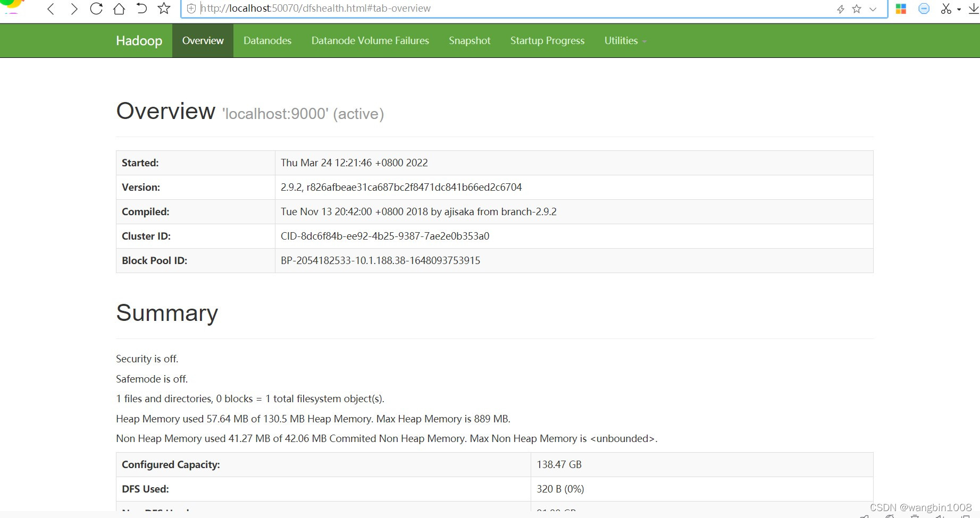The width and height of the screenshot is (980, 518).
Task: Click the Heap Memory used 57.64 MB line
Action: (x=313, y=419)
